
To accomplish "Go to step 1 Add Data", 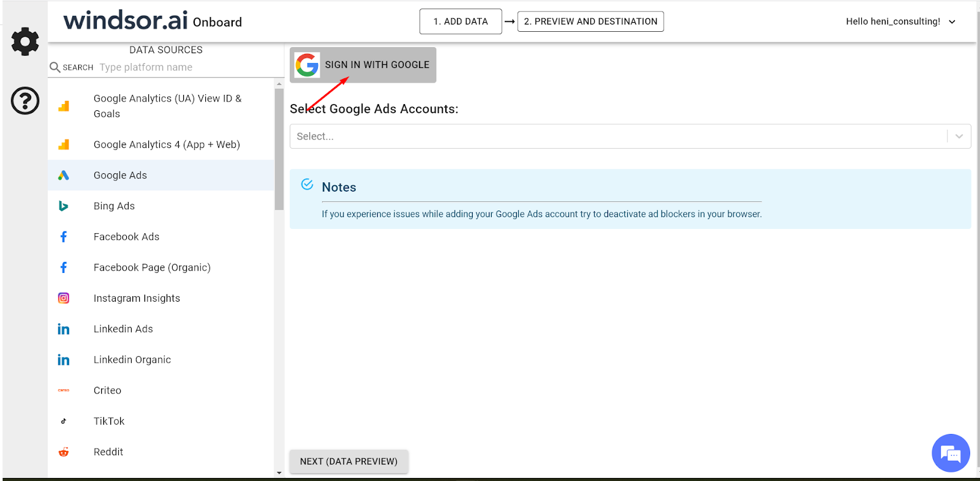I will click(x=461, y=21).
